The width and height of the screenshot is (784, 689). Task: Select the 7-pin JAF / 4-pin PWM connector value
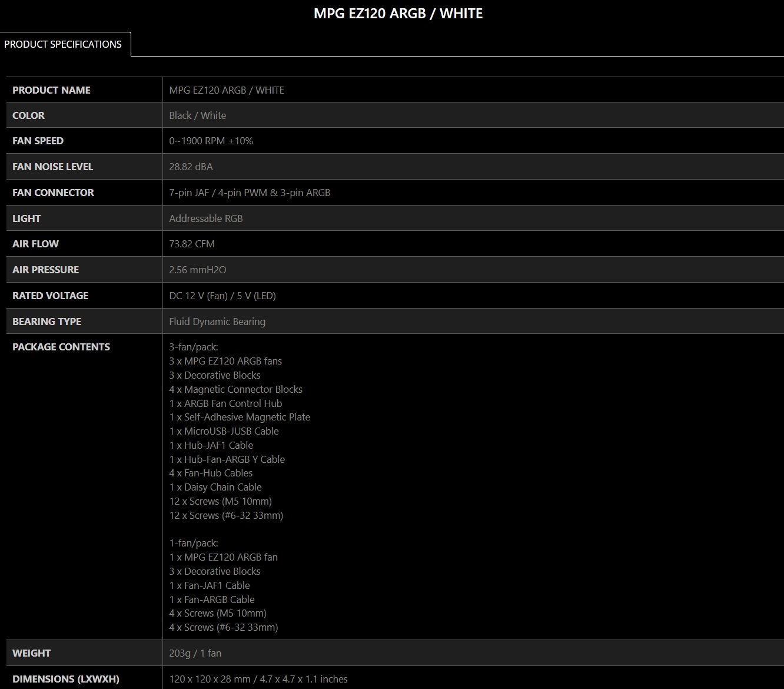point(250,193)
